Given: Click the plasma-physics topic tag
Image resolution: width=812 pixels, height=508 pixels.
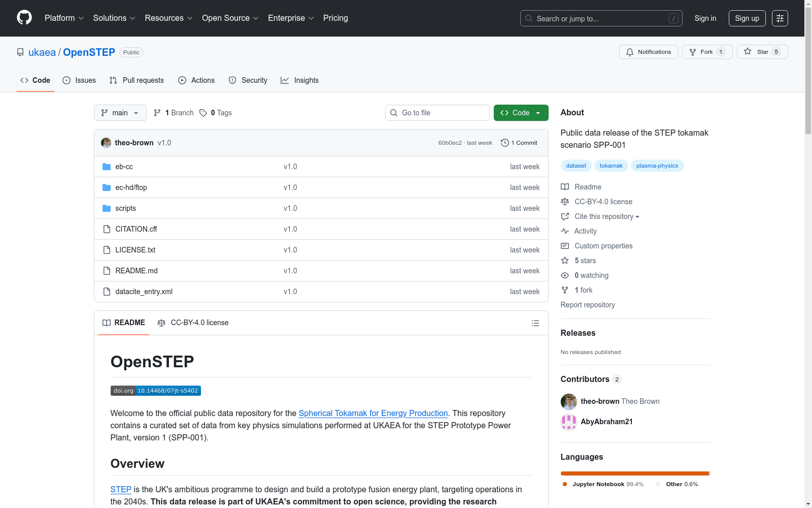Looking at the screenshot, I should 657,166.
